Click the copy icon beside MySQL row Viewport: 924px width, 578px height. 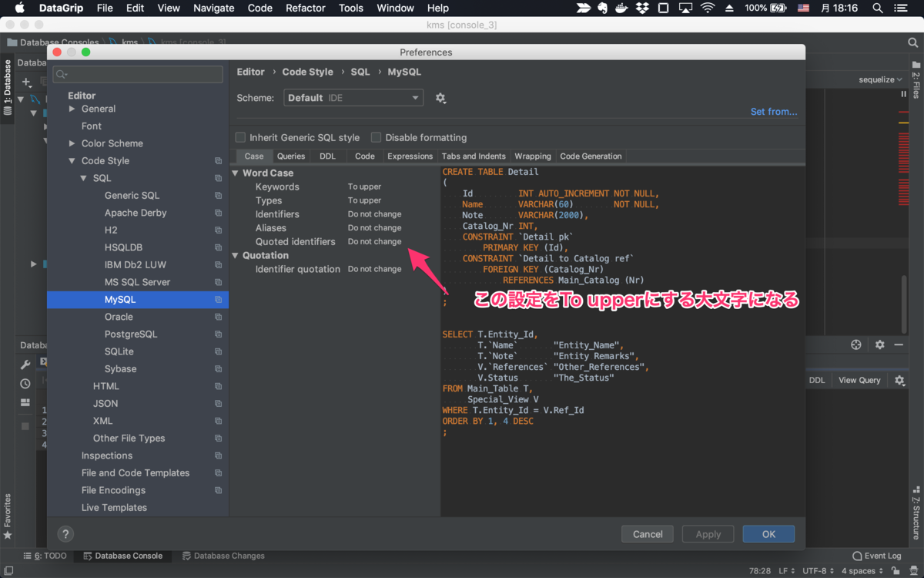click(x=219, y=300)
